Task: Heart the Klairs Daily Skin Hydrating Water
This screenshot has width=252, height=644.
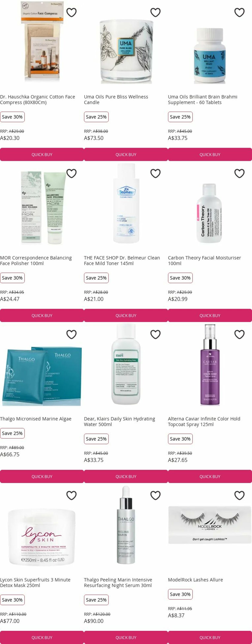Action: (x=155, y=334)
